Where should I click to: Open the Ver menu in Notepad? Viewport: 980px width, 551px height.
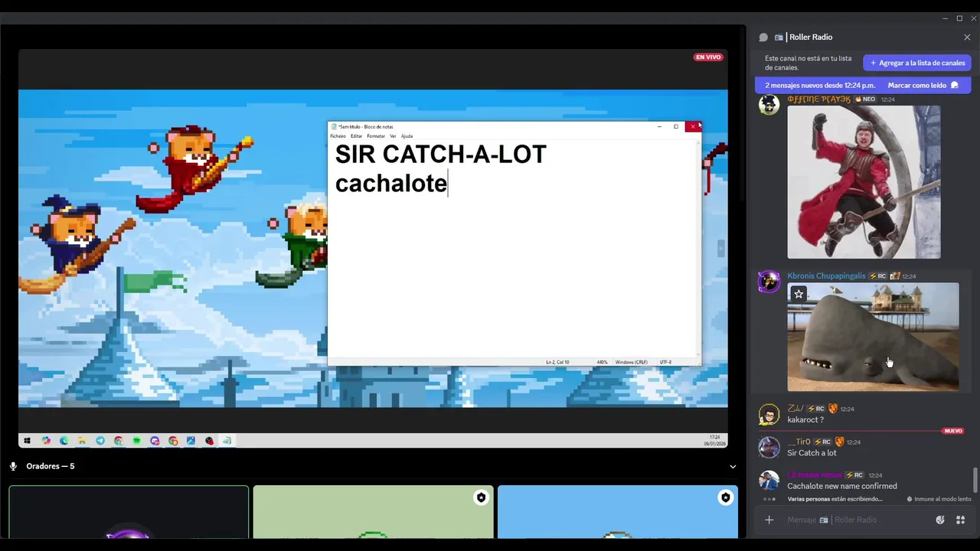pyautogui.click(x=393, y=136)
